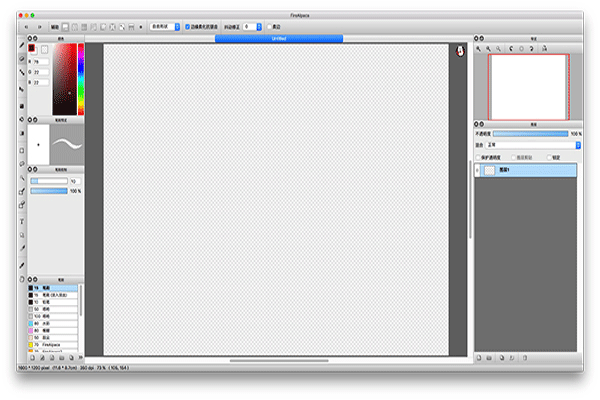This screenshot has height=400, width=600.
Task: Toggle the protect transparency checkbox
Action: click(x=477, y=157)
